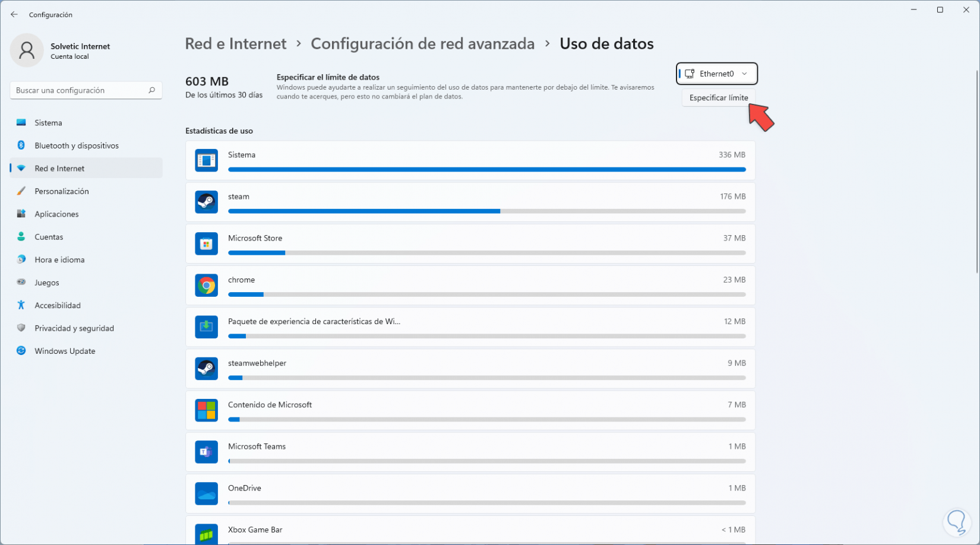This screenshot has height=545, width=980.
Task: Select Windows Update in sidebar
Action: pos(65,351)
